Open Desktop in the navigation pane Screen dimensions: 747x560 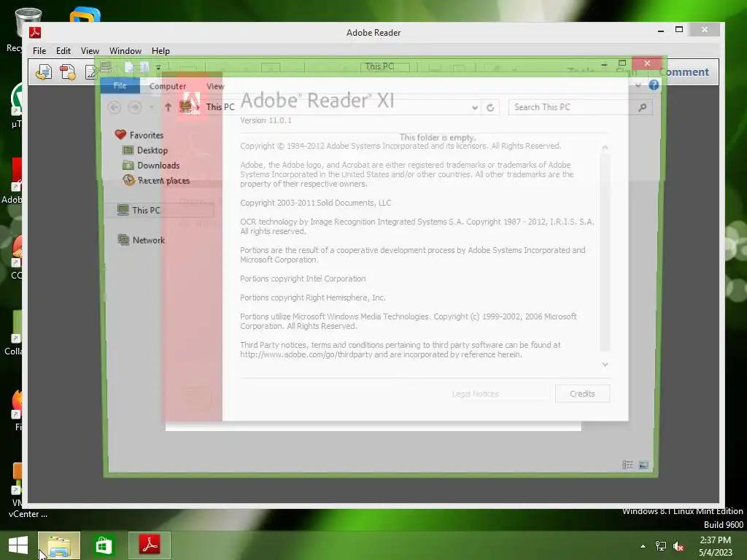pos(145,150)
